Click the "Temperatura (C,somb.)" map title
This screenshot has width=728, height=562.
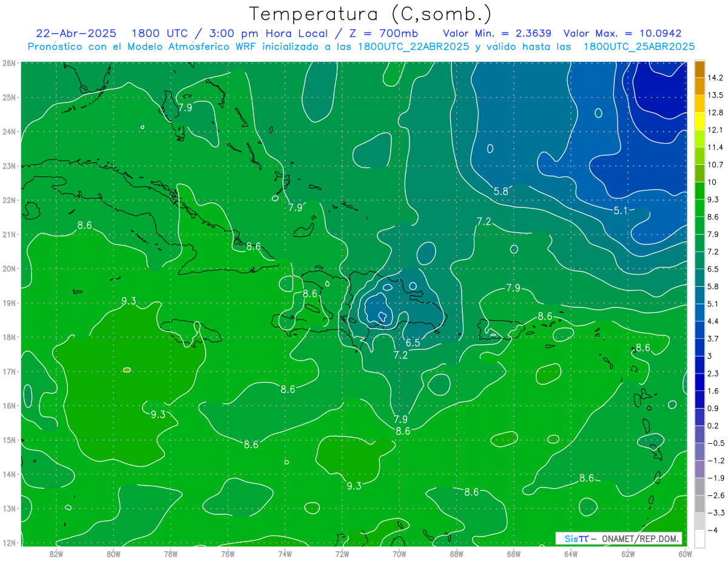(x=370, y=13)
